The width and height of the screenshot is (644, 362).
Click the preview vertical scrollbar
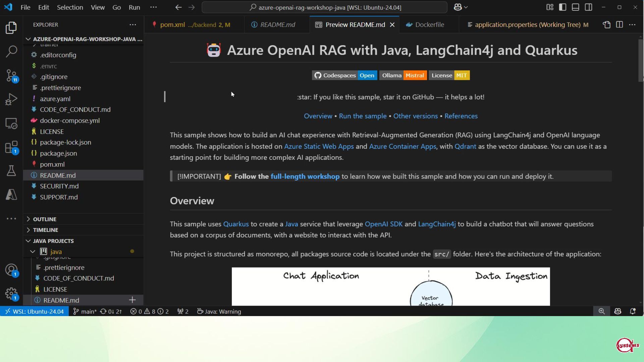click(641, 60)
